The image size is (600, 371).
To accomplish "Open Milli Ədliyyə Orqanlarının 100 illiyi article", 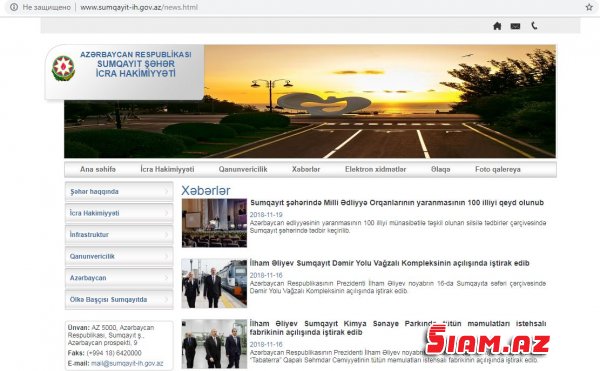I will (x=397, y=203).
